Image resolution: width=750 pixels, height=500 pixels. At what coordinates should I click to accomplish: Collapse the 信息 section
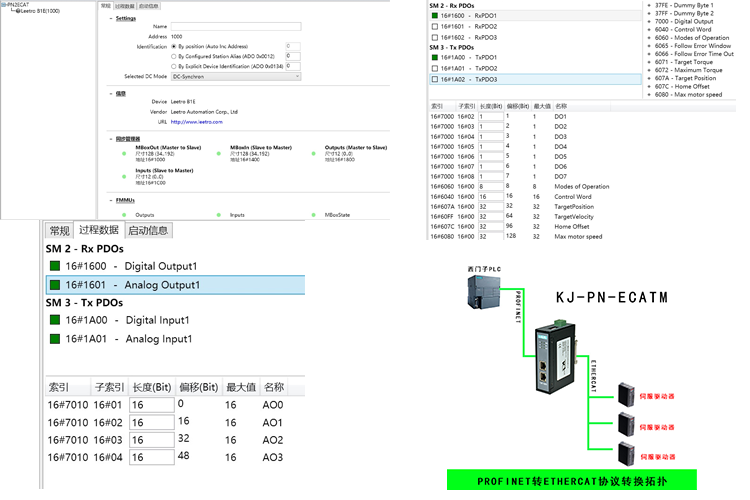click(111, 94)
